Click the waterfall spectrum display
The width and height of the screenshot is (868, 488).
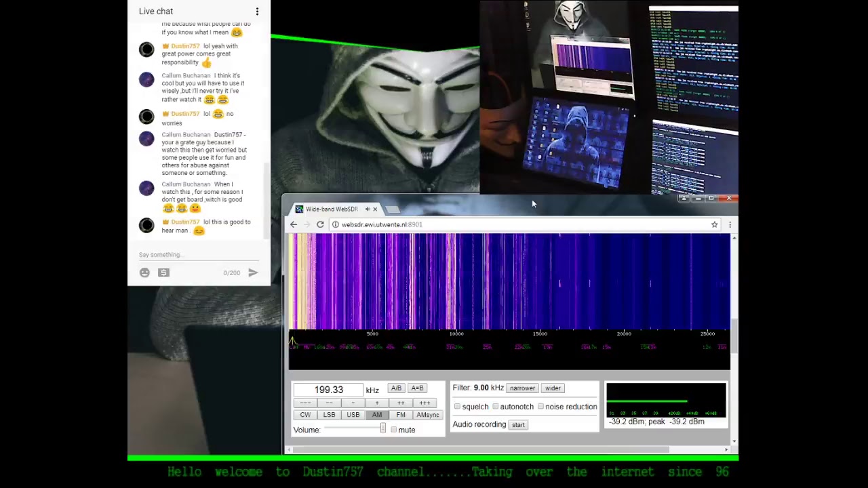509,281
